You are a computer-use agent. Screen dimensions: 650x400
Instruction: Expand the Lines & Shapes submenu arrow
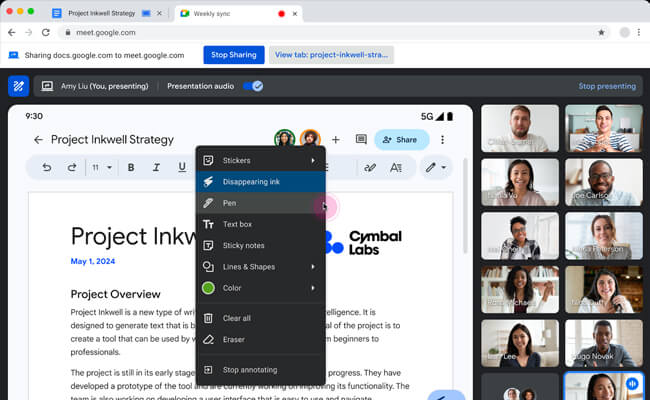pyautogui.click(x=313, y=267)
